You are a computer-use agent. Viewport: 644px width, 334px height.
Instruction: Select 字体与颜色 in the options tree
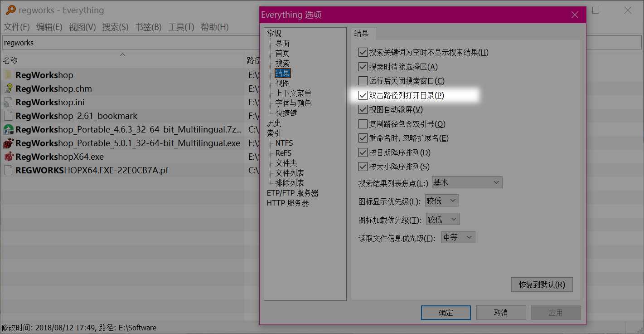coord(293,103)
